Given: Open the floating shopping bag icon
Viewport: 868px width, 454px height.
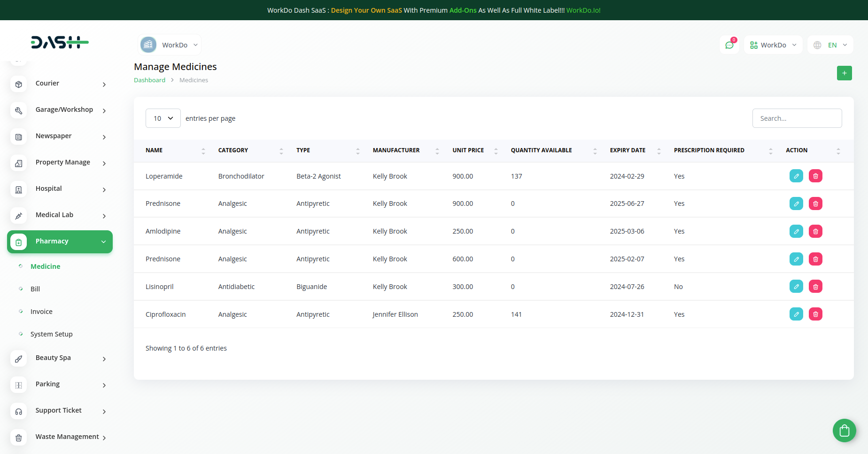Looking at the screenshot, I should pos(844,431).
